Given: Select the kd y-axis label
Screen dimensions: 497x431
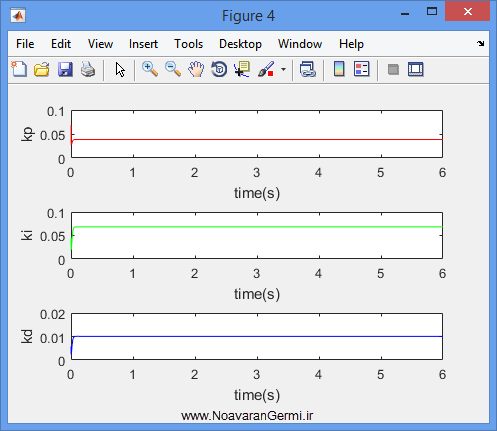Looking at the screenshot, I should coord(27,336).
